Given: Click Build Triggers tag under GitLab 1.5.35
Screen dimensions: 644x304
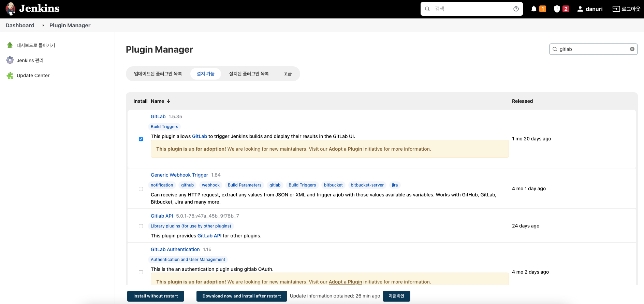Looking at the screenshot, I should (164, 127).
